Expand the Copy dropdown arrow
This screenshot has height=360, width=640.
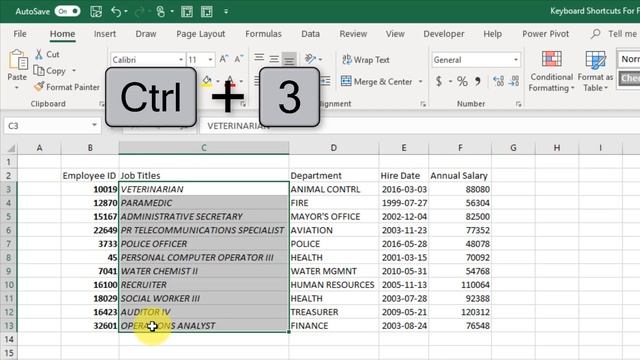click(74, 71)
